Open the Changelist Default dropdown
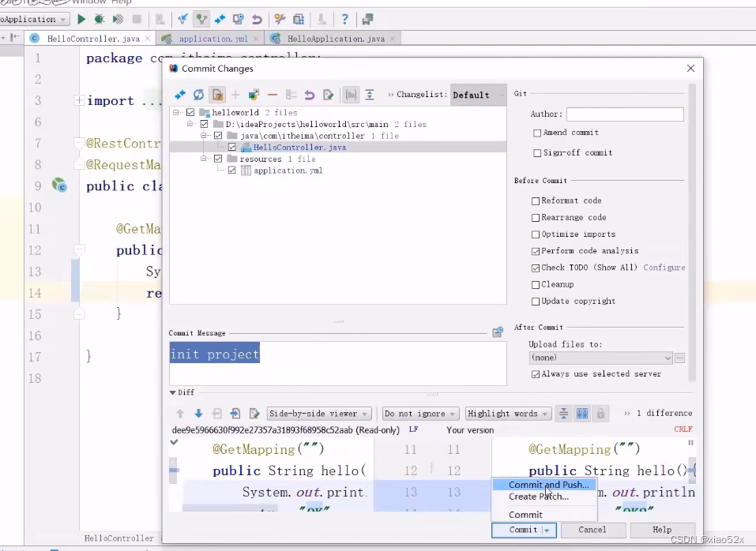Viewport: 756px width, 551px height. (478, 95)
